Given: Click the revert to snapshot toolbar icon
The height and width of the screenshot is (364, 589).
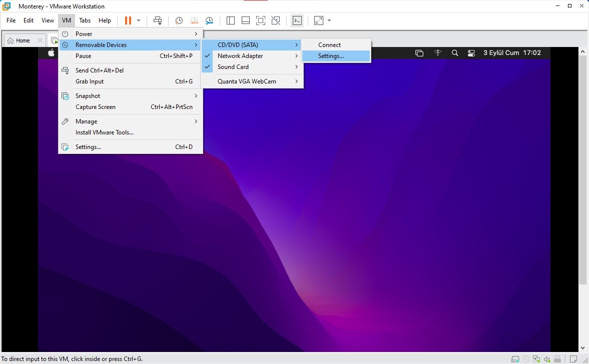Looking at the screenshot, I should click(194, 20).
